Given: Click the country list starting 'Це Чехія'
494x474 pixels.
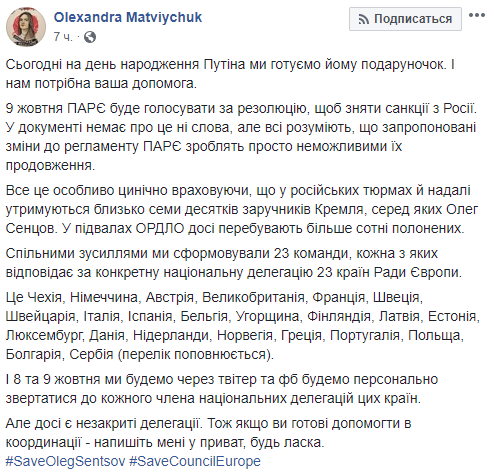Looking at the screenshot, I should click(243, 326).
